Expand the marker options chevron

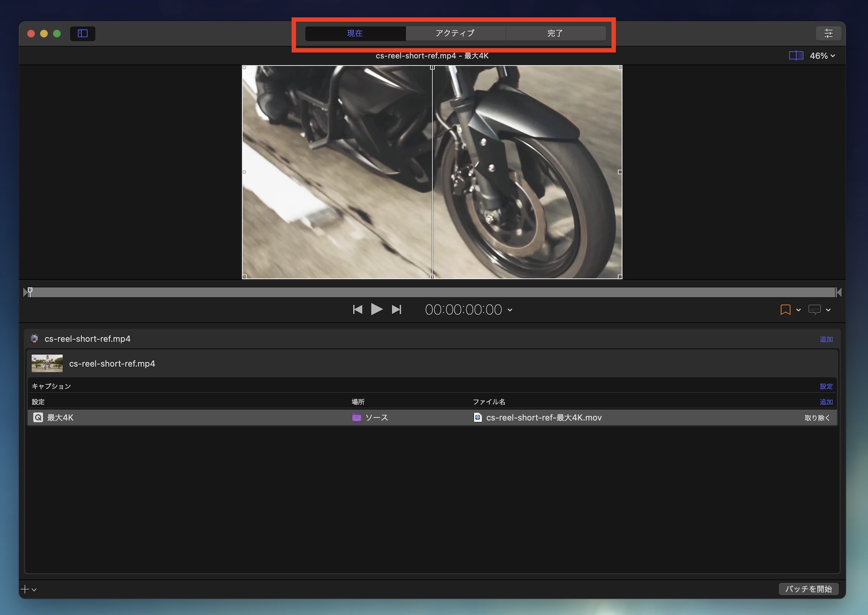(799, 310)
